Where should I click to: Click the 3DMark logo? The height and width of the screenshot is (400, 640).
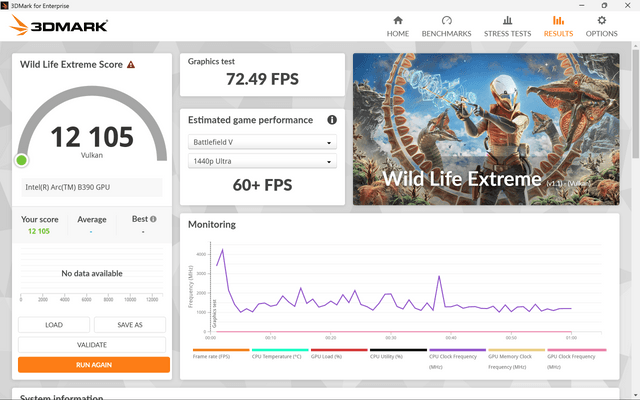[59, 25]
